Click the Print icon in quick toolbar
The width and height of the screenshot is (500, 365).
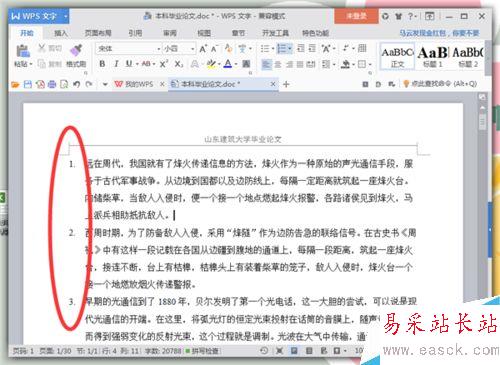click(52, 84)
